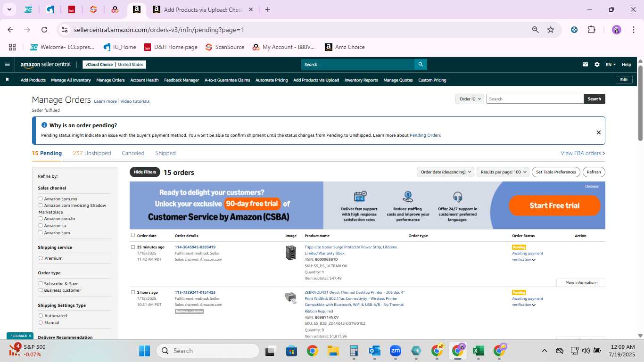Click the info icon beside Why is an order pending
This screenshot has height=362, width=644.
[44, 125]
